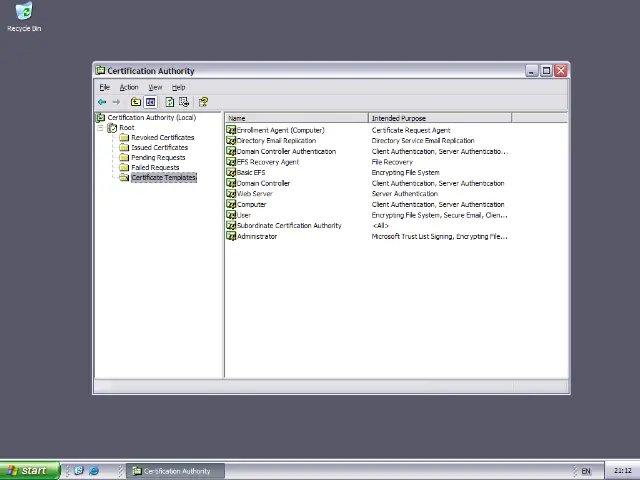Image resolution: width=640 pixels, height=480 pixels.
Task: Open the Action menu
Action: pos(129,87)
